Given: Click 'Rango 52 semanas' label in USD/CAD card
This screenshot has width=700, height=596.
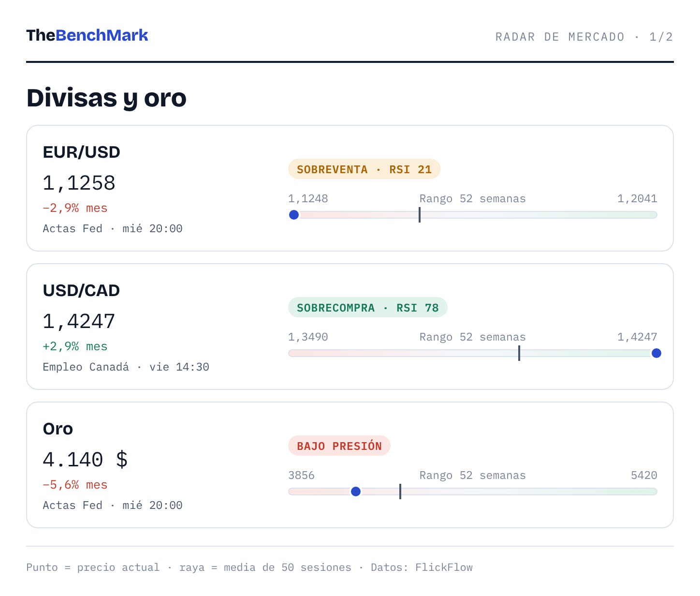Looking at the screenshot, I should click(472, 337).
